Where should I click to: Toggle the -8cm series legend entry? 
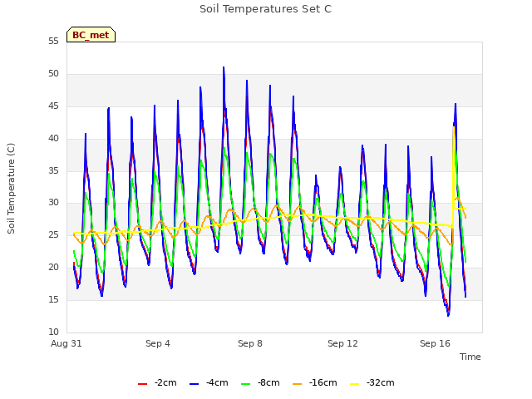[260, 383]
